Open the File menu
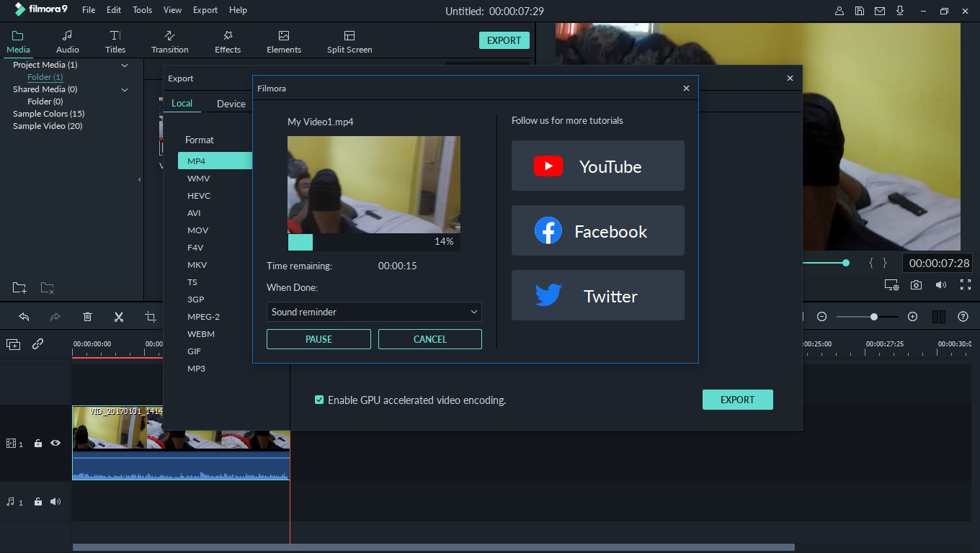 click(x=89, y=10)
